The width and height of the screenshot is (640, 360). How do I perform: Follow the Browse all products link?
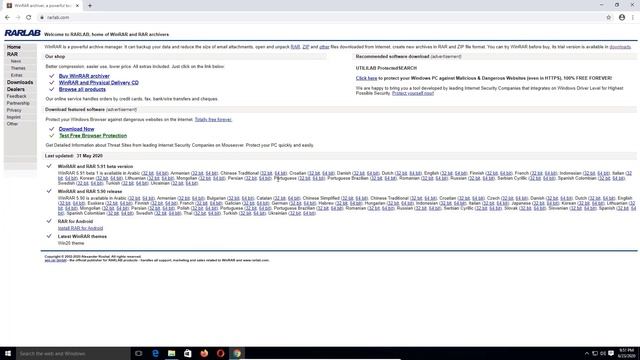pyautogui.click(x=82, y=89)
